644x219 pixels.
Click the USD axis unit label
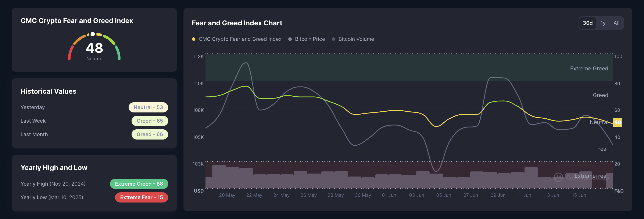click(199, 191)
